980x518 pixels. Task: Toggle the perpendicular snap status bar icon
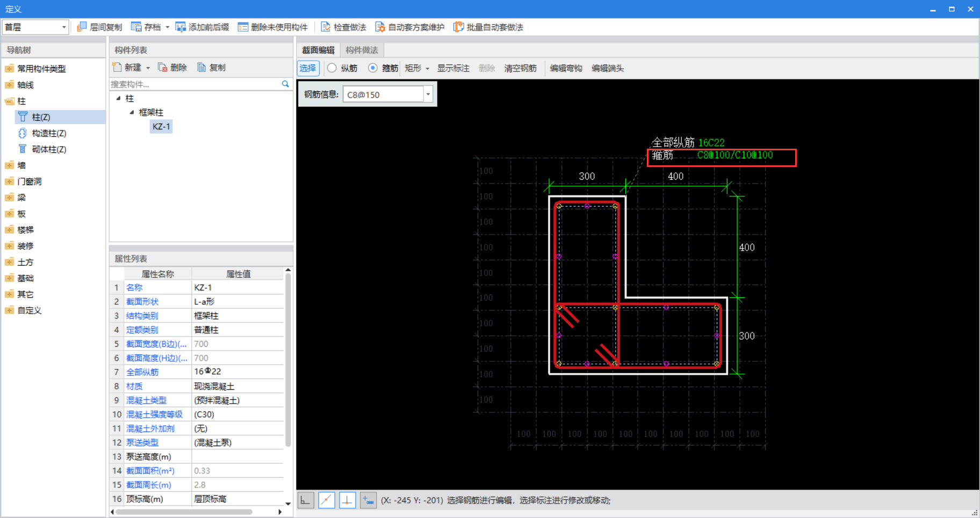(348, 500)
